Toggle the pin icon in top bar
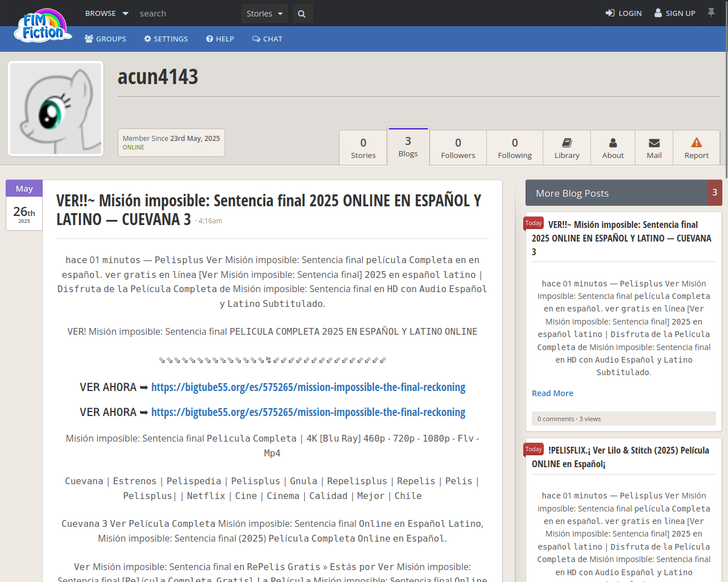 pyautogui.click(x=711, y=13)
